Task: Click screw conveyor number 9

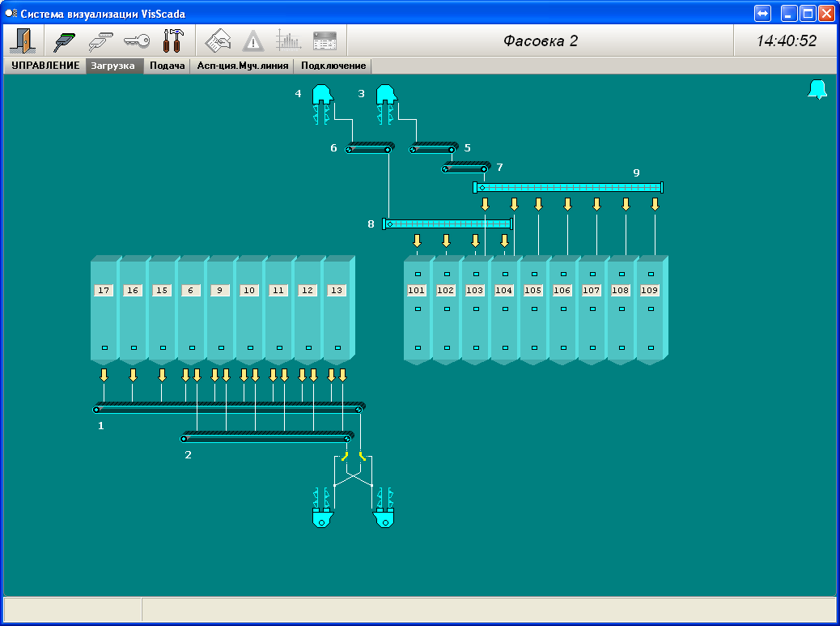Action: click(568, 187)
